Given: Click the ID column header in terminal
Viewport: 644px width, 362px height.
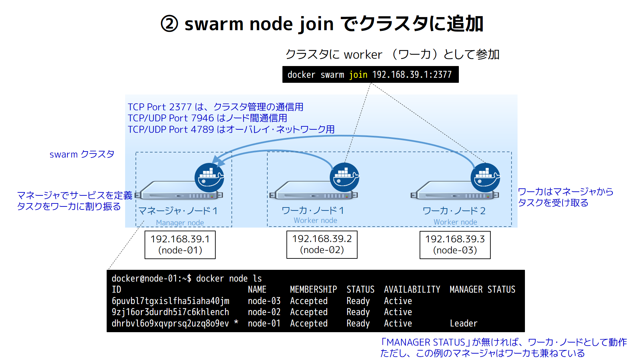Looking at the screenshot, I should pyautogui.click(x=116, y=290).
